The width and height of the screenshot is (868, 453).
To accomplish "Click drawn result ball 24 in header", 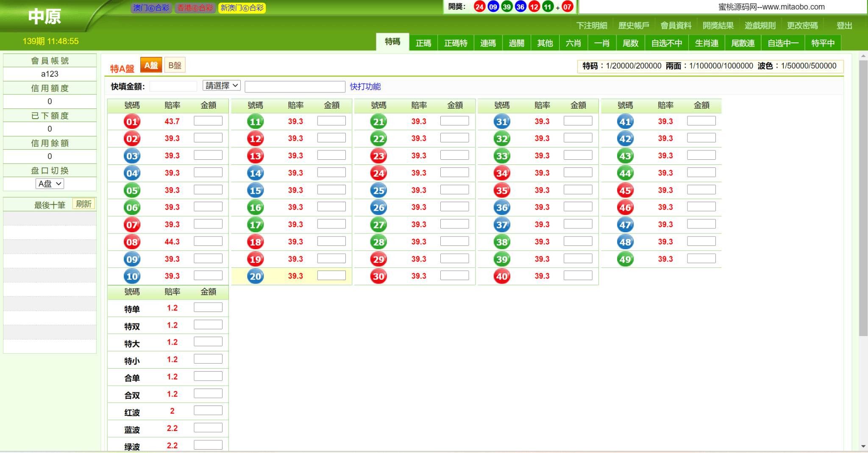I will point(479,7).
